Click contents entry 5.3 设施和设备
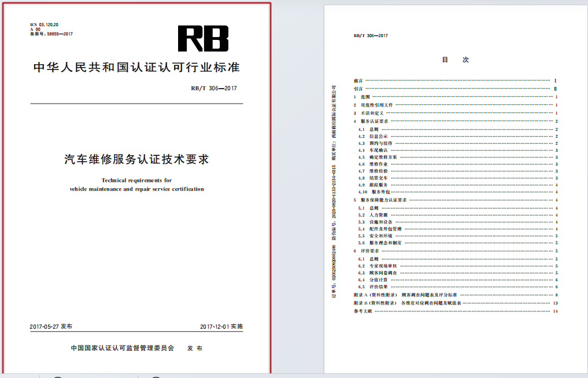 click(x=457, y=222)
